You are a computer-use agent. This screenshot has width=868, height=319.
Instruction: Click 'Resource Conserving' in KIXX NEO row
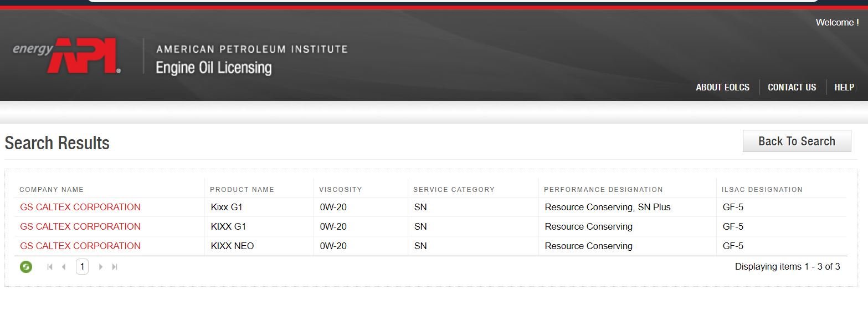(x=588, y=246)
